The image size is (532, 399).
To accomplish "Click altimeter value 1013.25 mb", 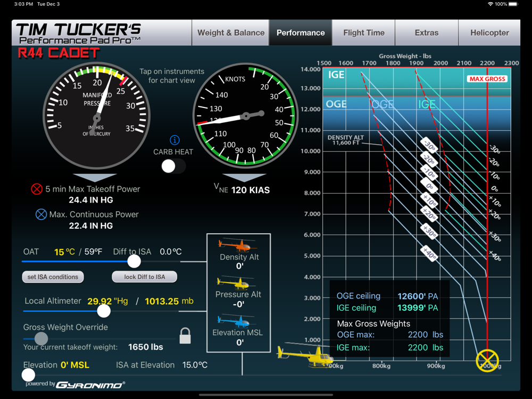I will pos(169,301).
